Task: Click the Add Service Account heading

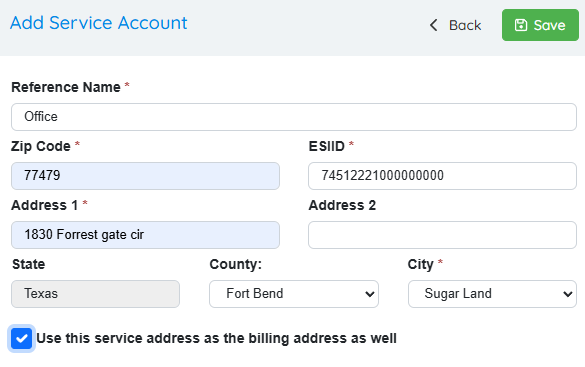Action: coord(98,23)
